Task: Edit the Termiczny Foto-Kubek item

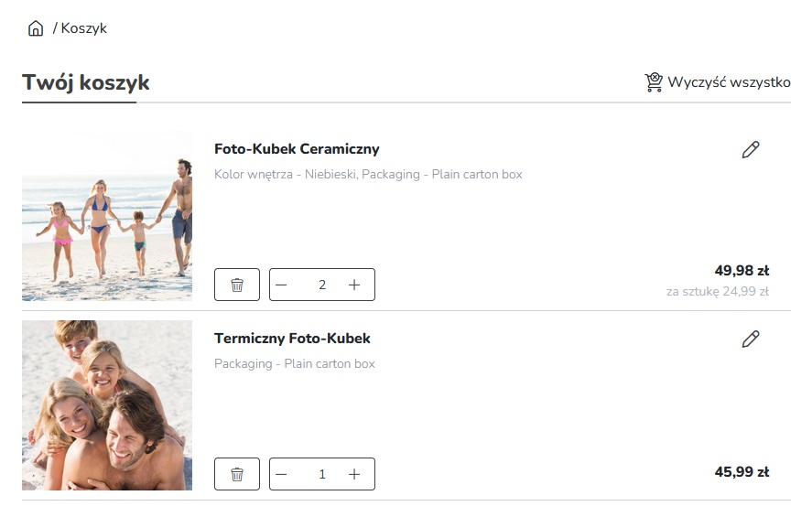Action: click(751, 339)
